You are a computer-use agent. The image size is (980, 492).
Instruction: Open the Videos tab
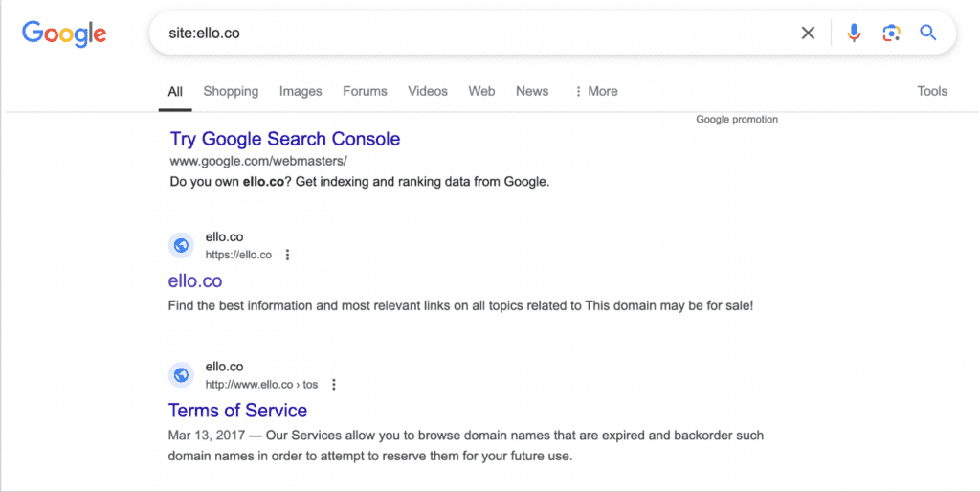(x=428, y=91)
